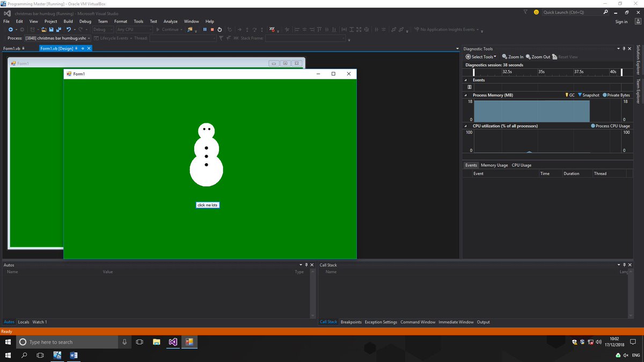644x362 pixels.
Task: Open the Format menu
Action: pyautogui.click(x=121, y=21)
